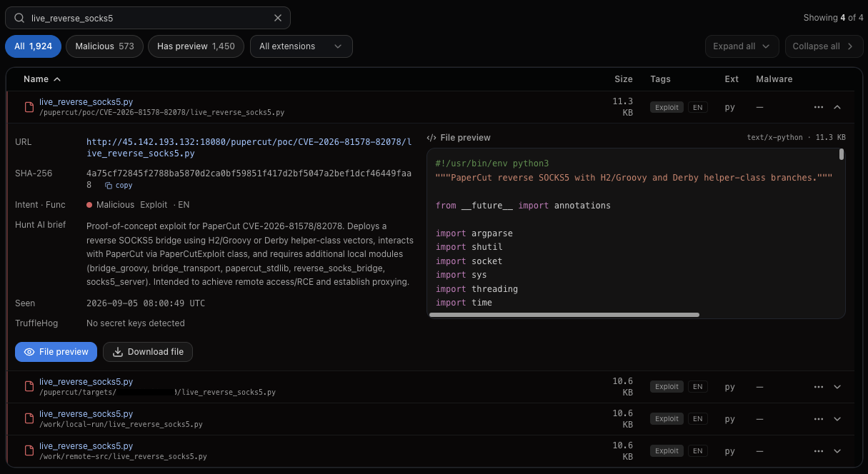Open three-dot menu for /work/local-run file

[819, 419]
